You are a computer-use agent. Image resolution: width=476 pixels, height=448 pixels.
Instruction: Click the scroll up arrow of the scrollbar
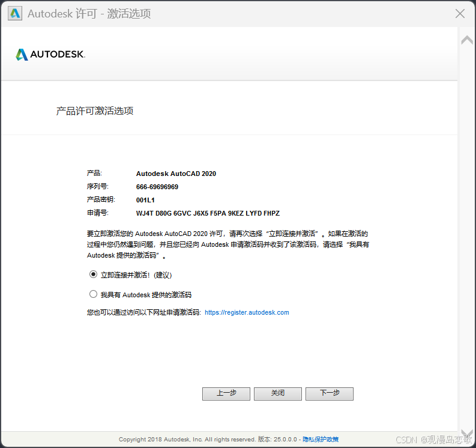tap(467, 40)
